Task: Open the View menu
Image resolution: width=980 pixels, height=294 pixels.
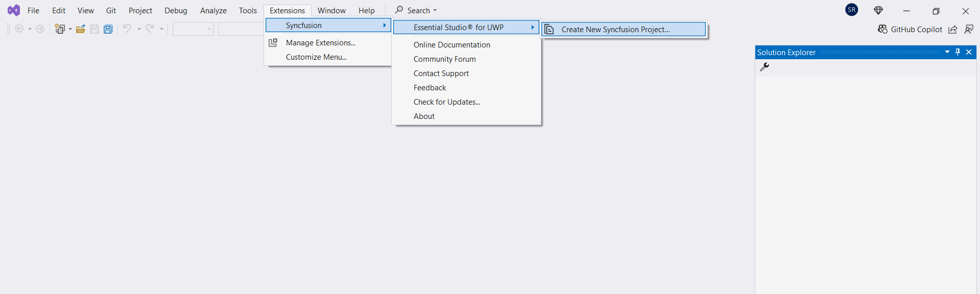Action: point(86,11)
